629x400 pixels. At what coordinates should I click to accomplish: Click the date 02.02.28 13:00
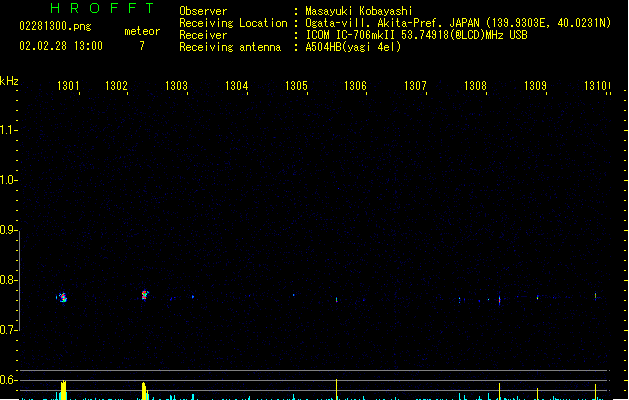pos(61,46)
